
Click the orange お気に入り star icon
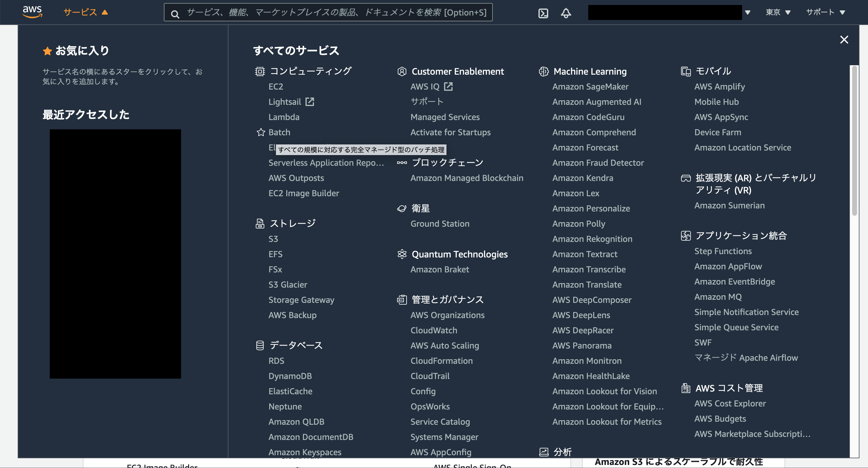pos(47,51)
